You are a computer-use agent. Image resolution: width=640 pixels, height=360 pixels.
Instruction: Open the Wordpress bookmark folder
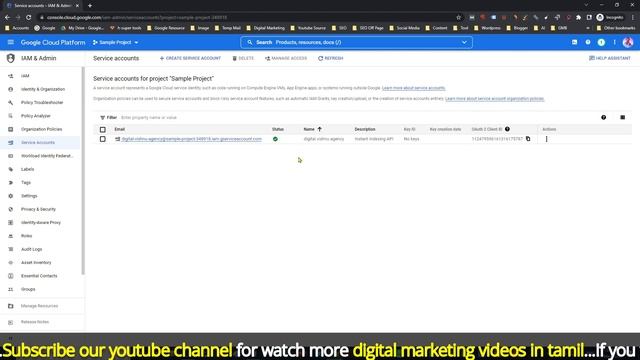pos(487,28)
